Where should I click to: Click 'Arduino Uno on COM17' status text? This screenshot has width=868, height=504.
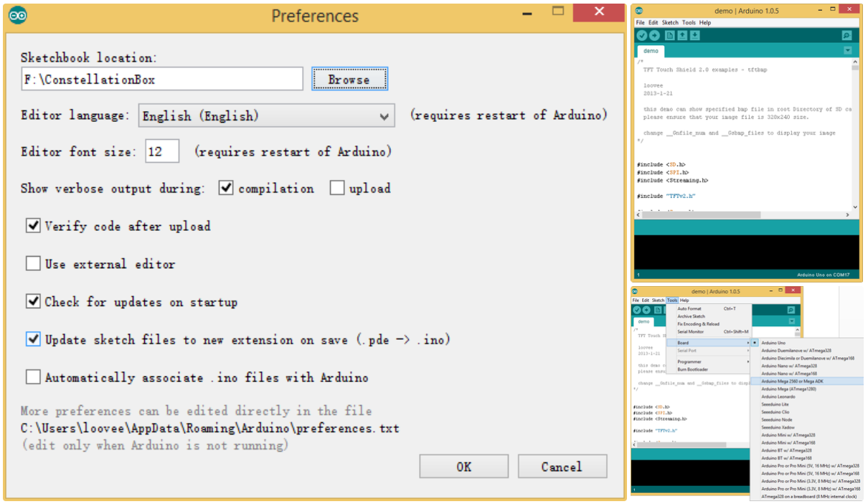pos(823,275)
